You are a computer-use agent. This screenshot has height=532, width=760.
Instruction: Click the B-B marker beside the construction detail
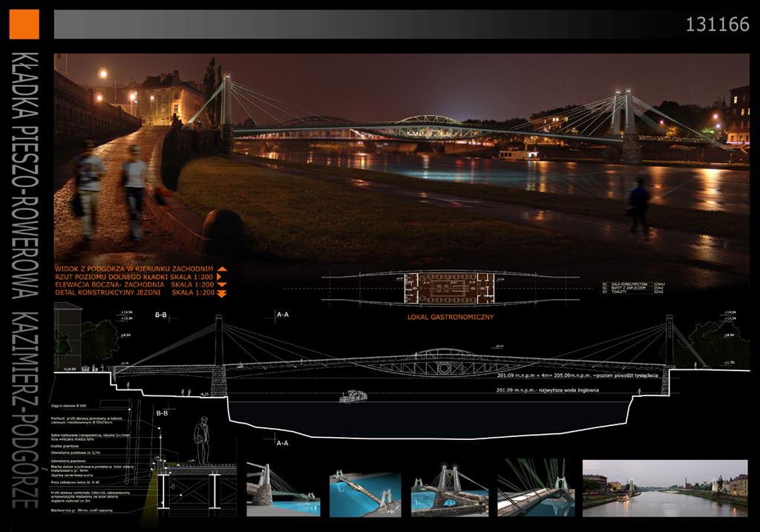click(x=161, y=413)
